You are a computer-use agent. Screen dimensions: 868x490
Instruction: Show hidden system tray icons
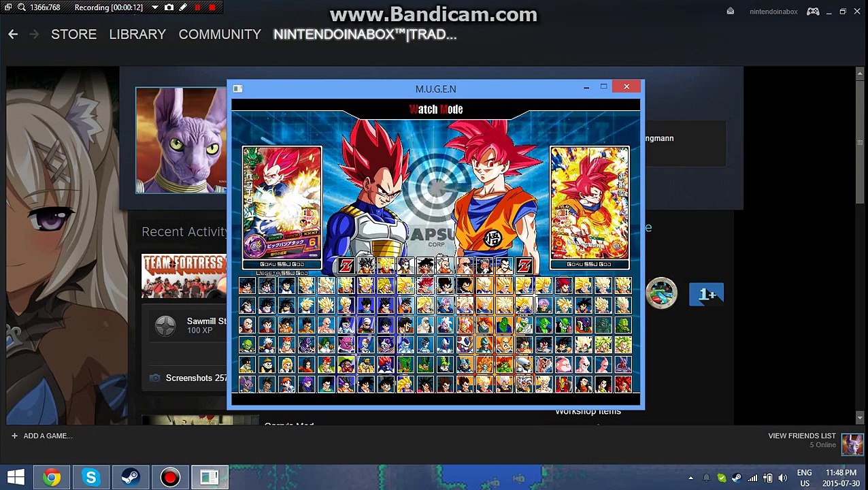click(x=690, y=478)
